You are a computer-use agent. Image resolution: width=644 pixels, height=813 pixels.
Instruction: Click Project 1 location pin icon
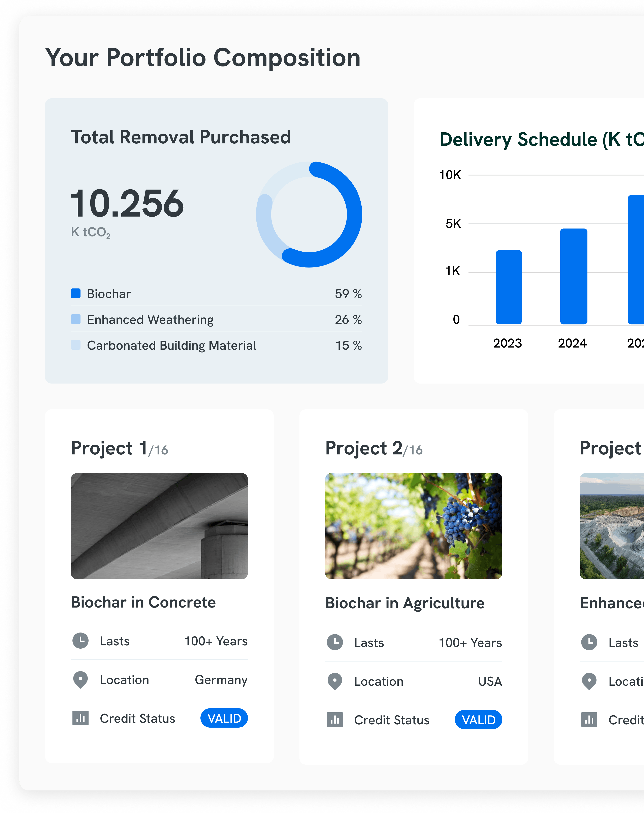[x=80, y=679]
